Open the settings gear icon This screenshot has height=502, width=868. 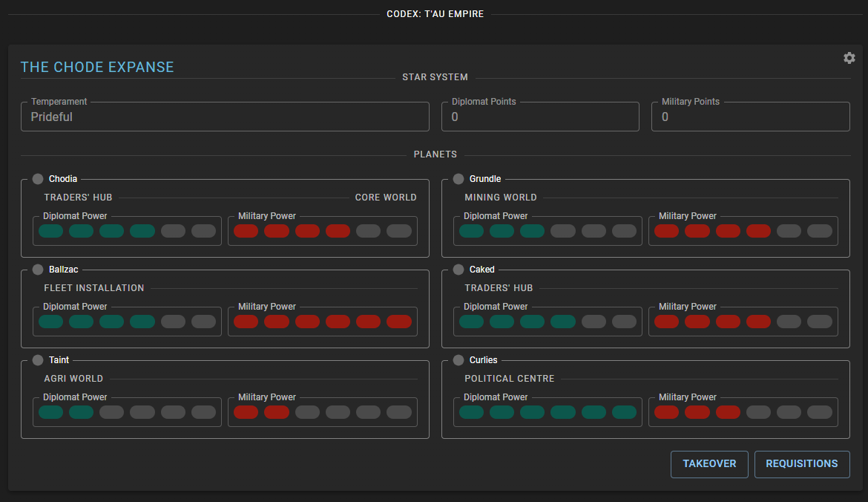(849, 58)
